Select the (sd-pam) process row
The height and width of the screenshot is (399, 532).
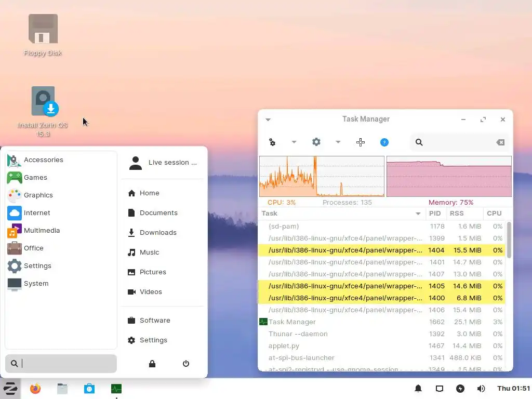(382, 227)
